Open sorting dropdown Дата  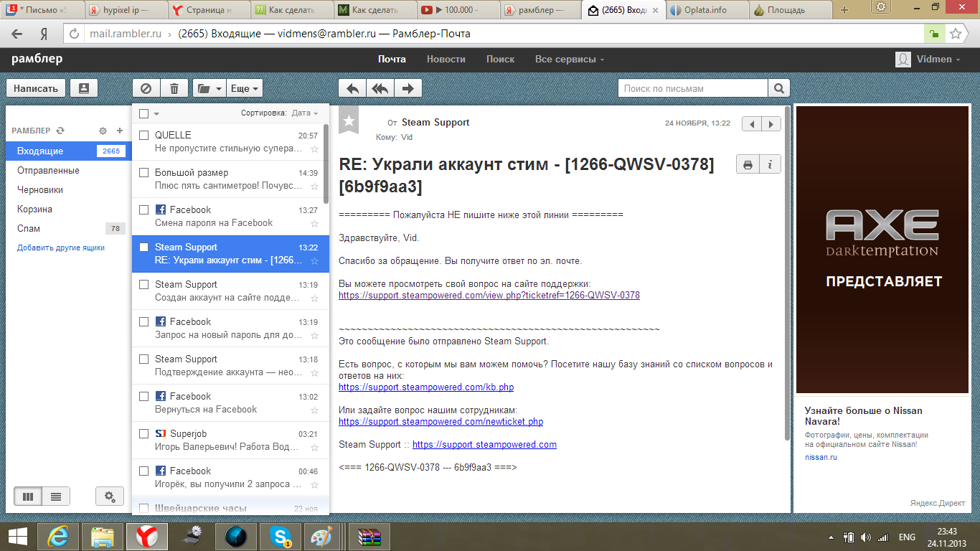point(306,113)
